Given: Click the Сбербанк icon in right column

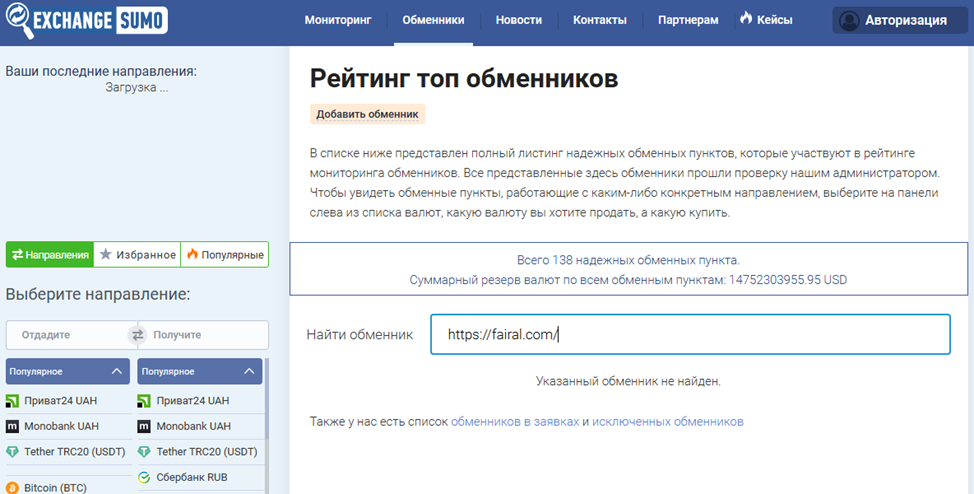Looking at the screenshot, I should tap(144, 477).
